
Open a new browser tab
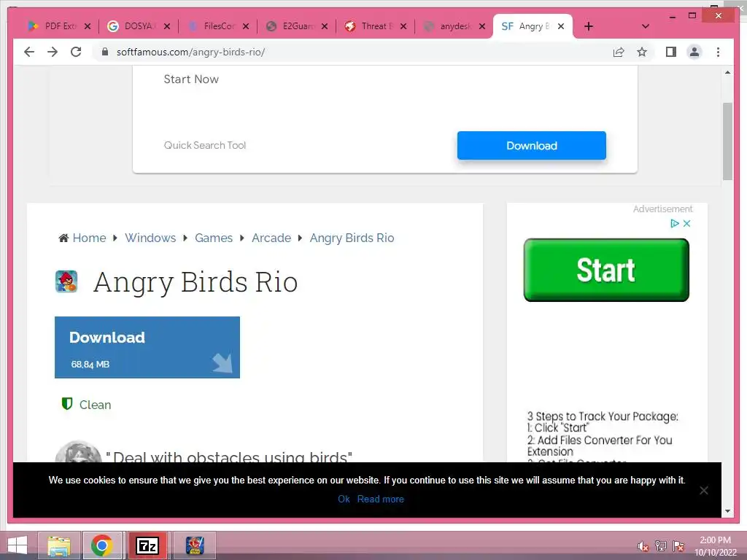(589, 26)
